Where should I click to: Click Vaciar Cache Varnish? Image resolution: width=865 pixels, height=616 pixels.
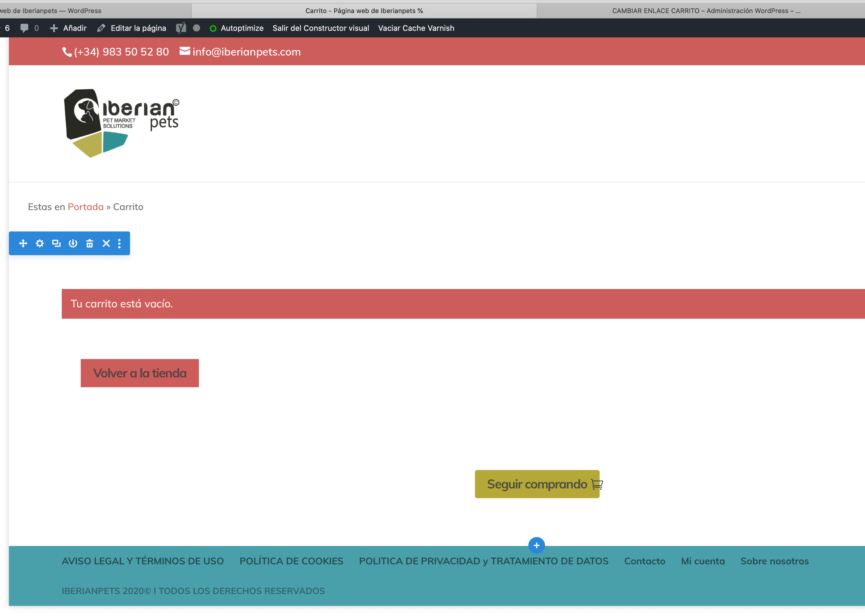[x=416, y=28]
